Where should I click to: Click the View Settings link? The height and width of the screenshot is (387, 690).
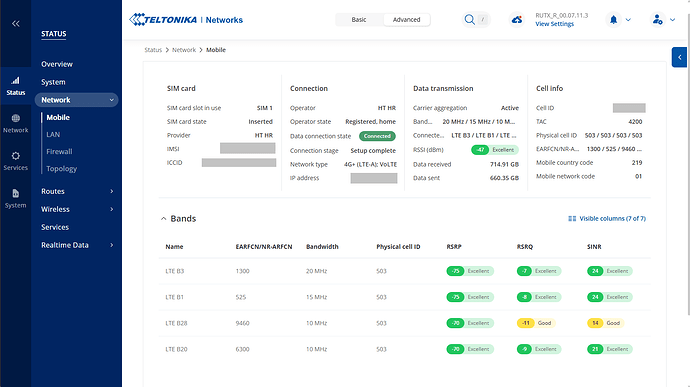tap(554, 24)
